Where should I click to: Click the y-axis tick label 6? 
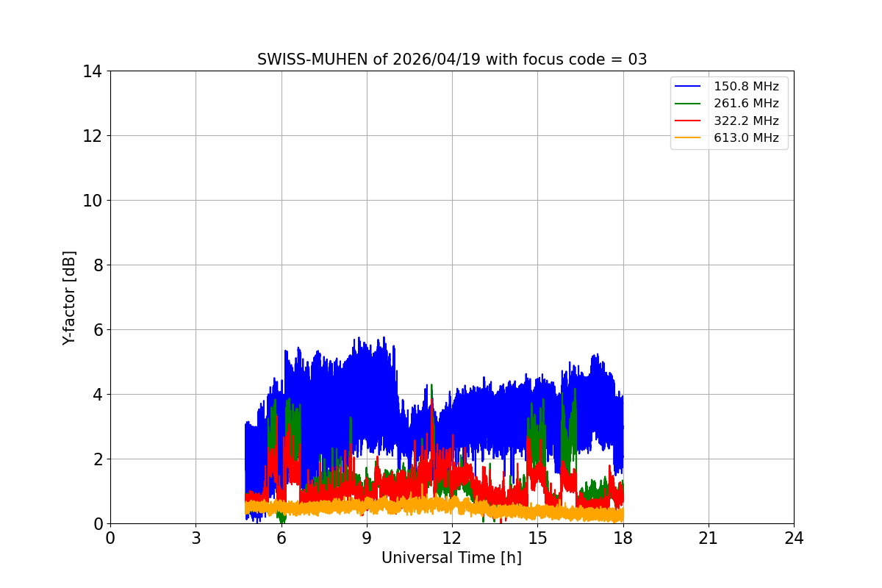point(98,330)
